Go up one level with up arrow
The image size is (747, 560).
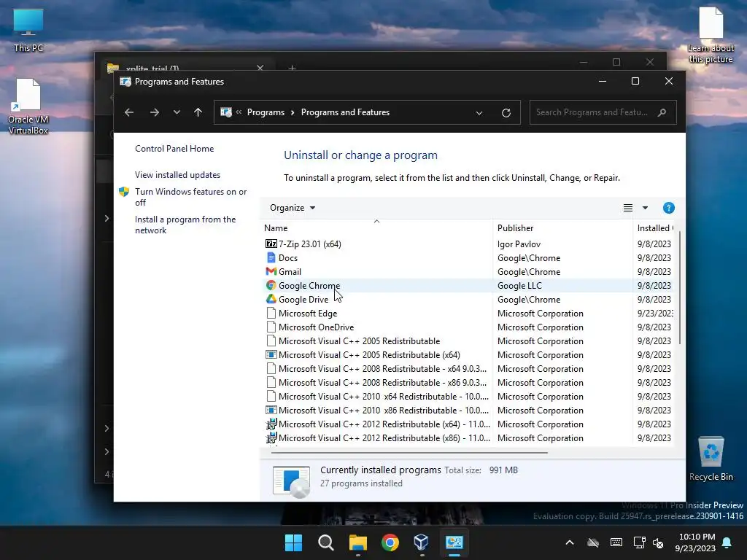pyautogui.click(x=198, y=112)
